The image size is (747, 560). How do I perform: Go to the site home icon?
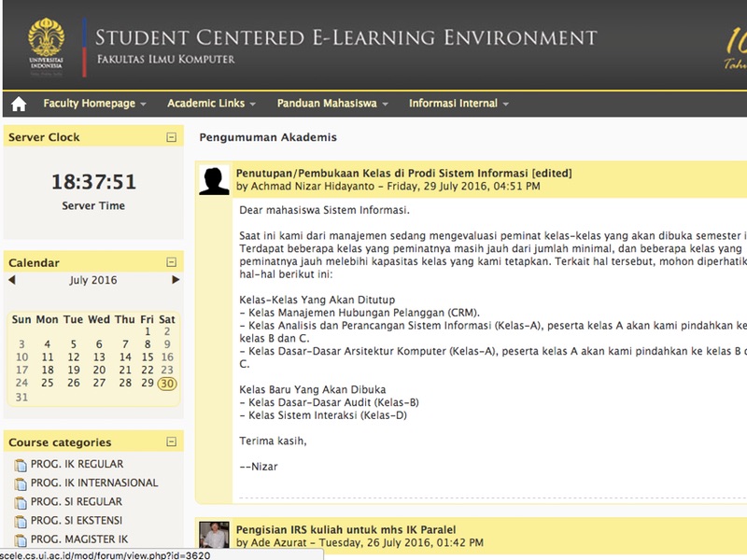(x=19, y=104)
